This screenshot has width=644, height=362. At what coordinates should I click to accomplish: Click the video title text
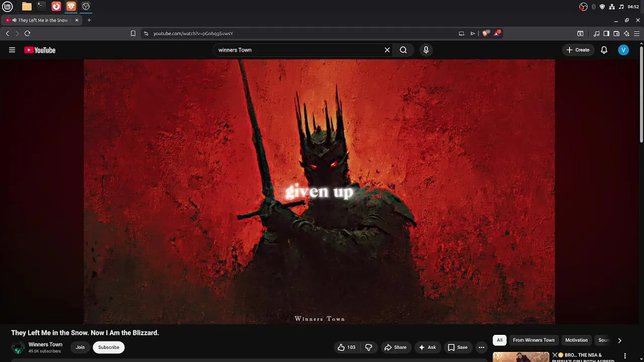pos(85,333)
